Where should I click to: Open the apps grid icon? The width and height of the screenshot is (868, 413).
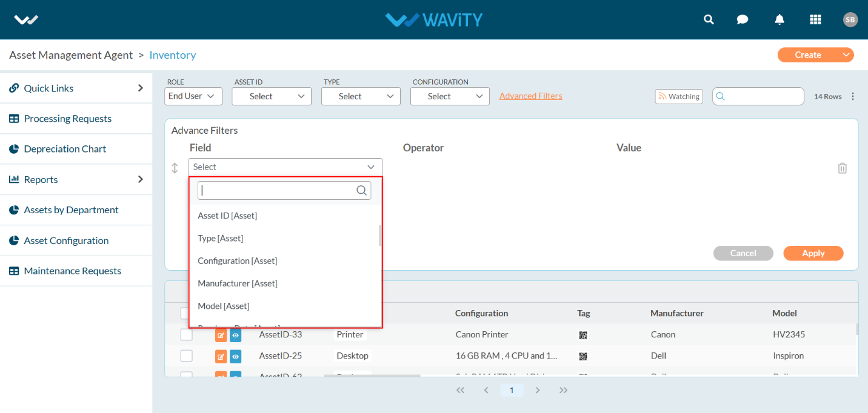tap(815, 19)
